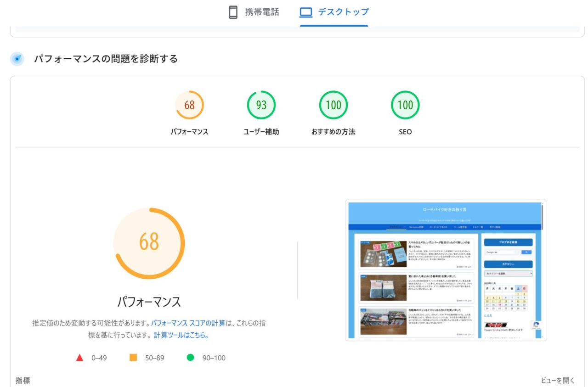Switch to the 携帯電話 tab
The width and height of the screenshot is (588, 387).
(x=254, y=12)
